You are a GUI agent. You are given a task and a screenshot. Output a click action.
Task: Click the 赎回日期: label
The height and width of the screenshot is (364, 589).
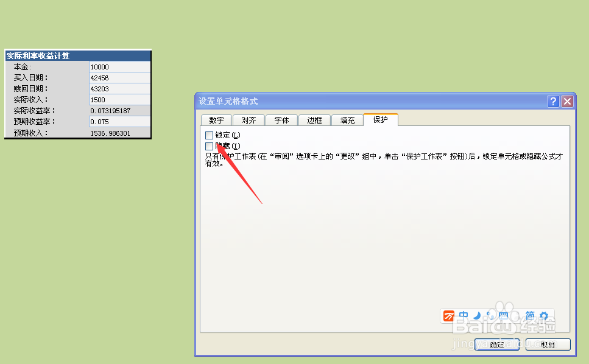point(31,88)
